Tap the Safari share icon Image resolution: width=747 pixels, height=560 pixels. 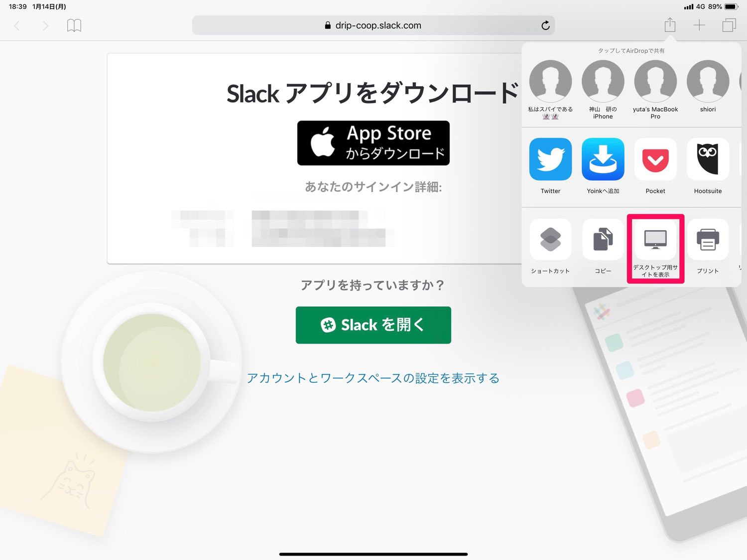pyautogui.click(x=670, y=25)
